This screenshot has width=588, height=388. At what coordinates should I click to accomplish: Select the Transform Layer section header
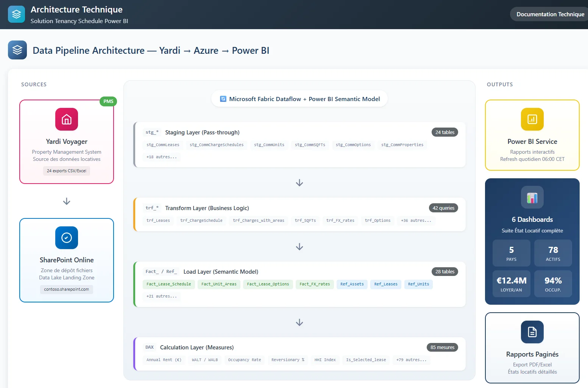[207, 208]
